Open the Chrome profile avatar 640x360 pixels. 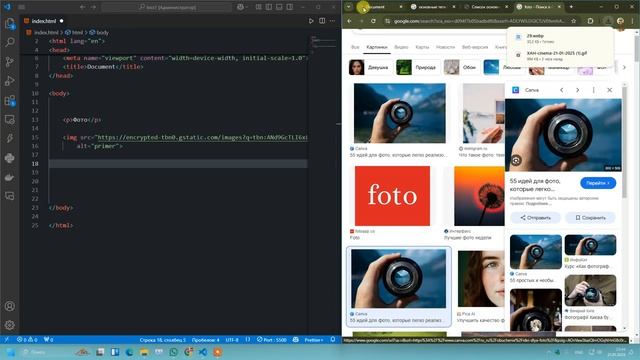[x=620, y=21]
